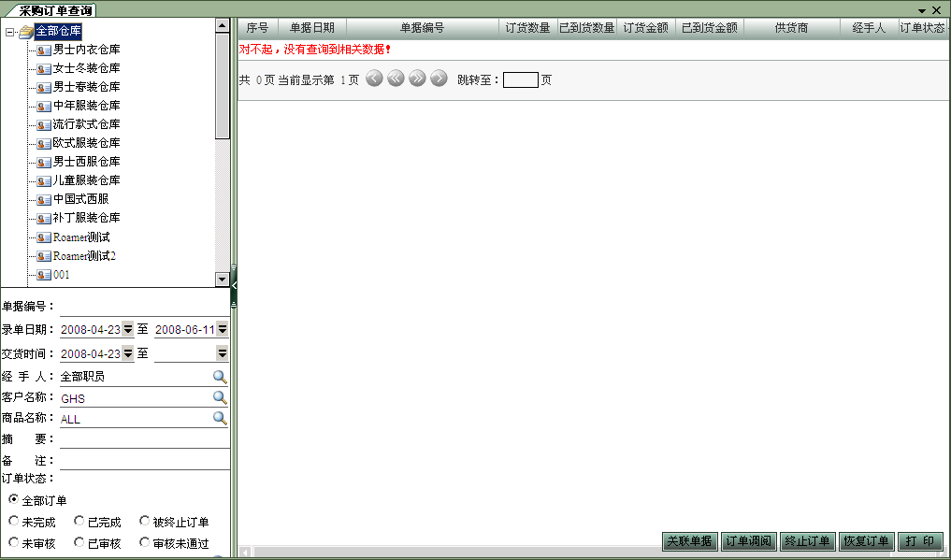951x560 pixels.
Task: Click the warehouse tree scrollbar thumb
Action: coord(222,86)
